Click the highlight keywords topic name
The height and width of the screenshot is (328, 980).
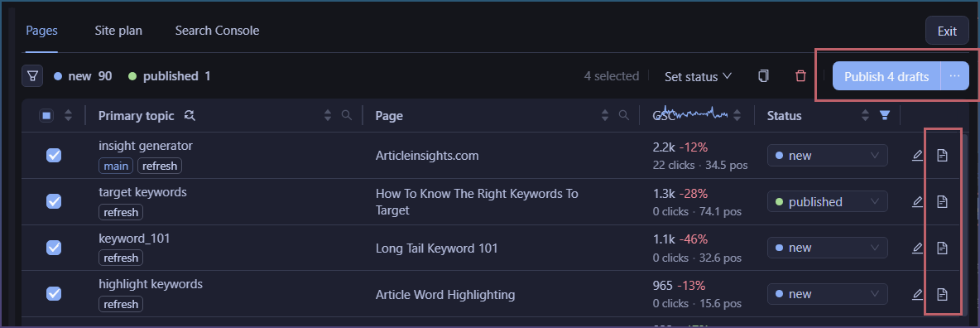pyautogui.click(x=151, y=283)
